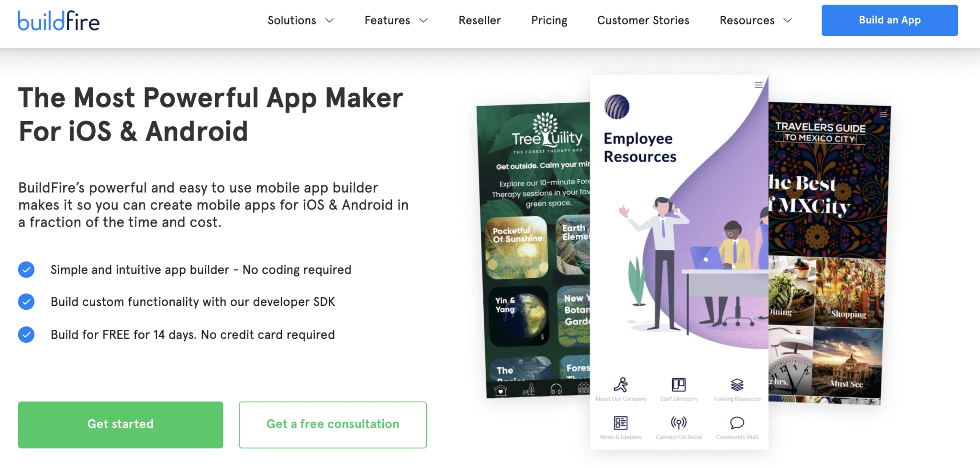Viewport: 980px width, 468px height.
Task: Click the green 'Get started' button
Action: [120, 424]
